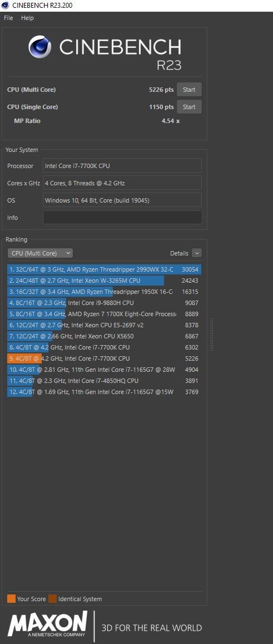273x644 pixels.
Task: Click the brown Identical System swatch
Action: tap(53, 599)
